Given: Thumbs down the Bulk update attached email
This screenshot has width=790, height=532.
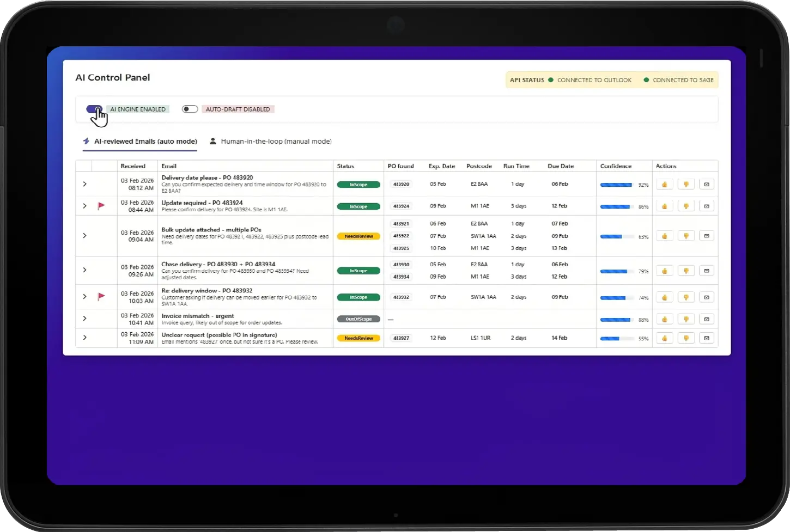Looking at the screenshot, I should pos(686,236).
